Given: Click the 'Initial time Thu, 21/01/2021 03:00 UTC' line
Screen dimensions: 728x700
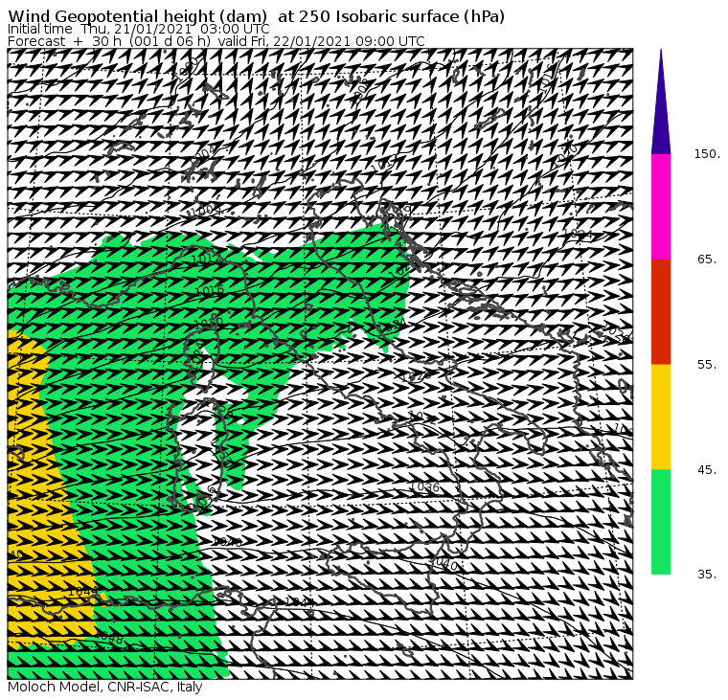Looking at the screenshot, I should tap(138, 29).
